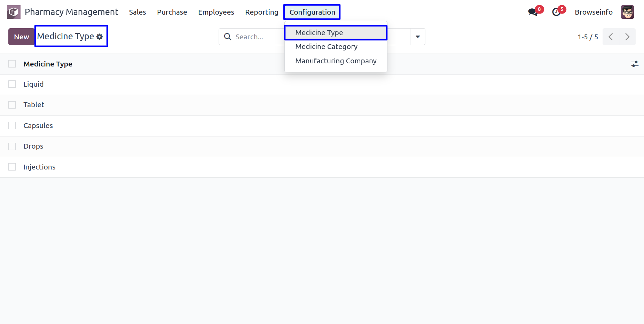
Task: Go to the previous page arrow
Action: 611,37
